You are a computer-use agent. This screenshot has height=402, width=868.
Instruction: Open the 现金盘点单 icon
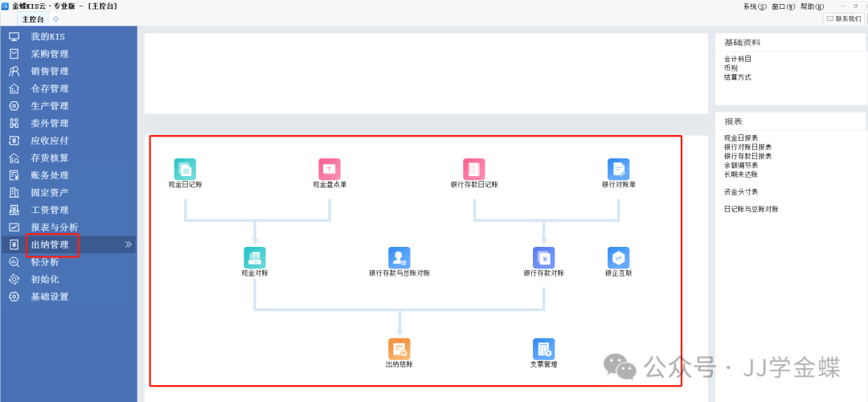click(x=330, y=169)
